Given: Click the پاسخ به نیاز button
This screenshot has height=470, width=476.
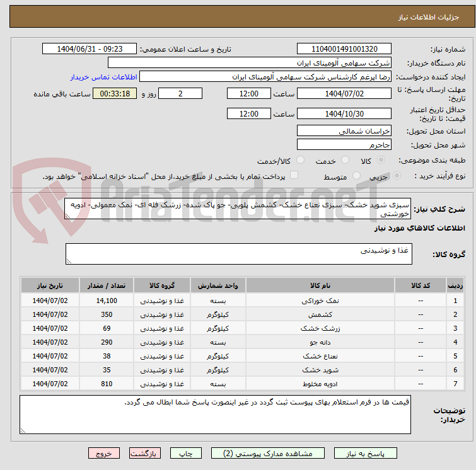Looking at the screenshot, I should 366,453.
